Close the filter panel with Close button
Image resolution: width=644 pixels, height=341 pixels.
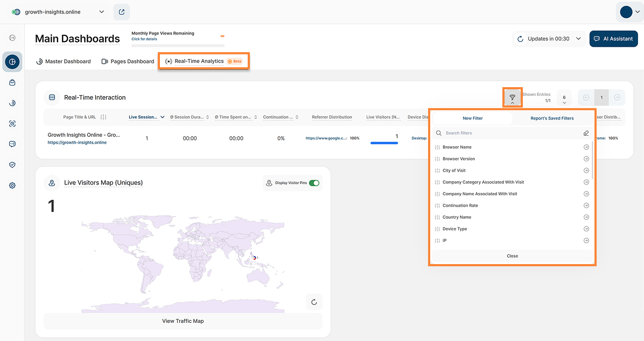click(512, 256)
